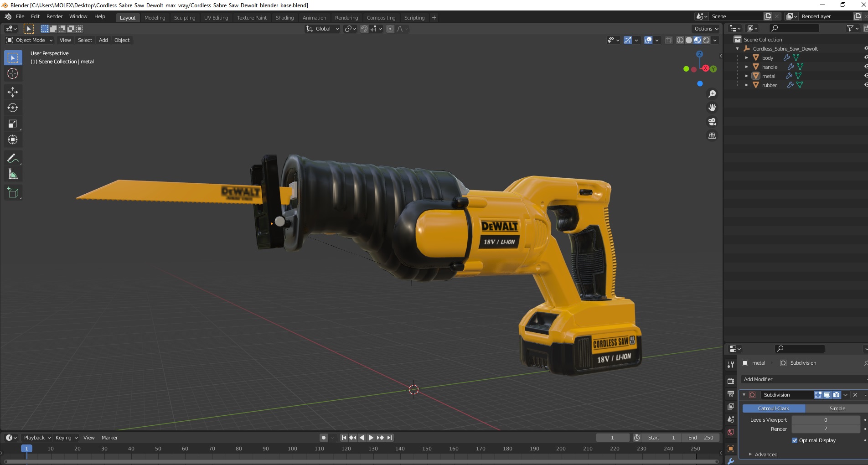
Task: Select the Transform tool
Action: tap(13, 139)
